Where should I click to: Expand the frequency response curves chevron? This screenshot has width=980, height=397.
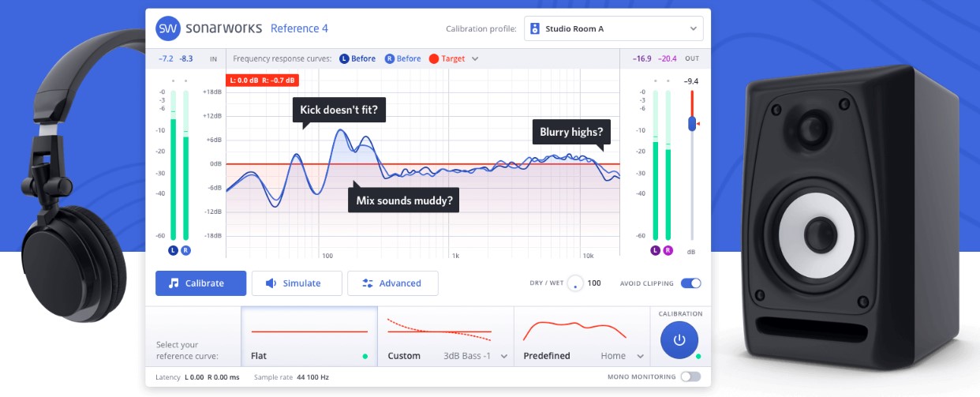click(x=475, y=59)
